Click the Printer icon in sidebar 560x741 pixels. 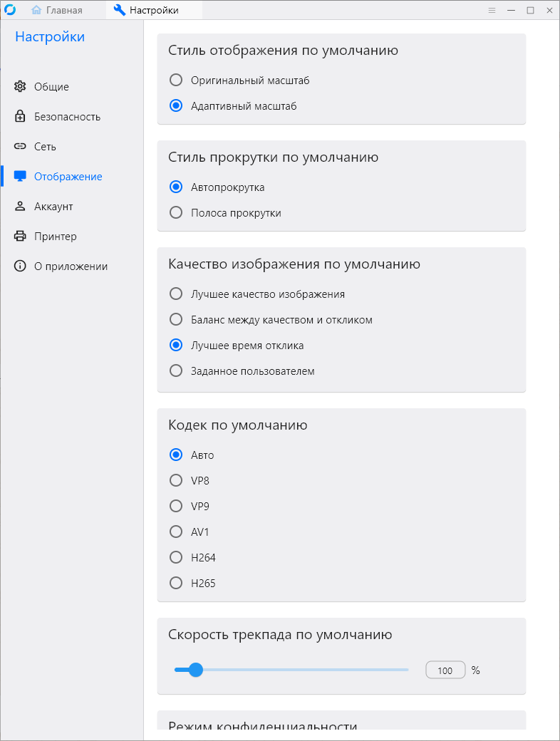[20, 237]
